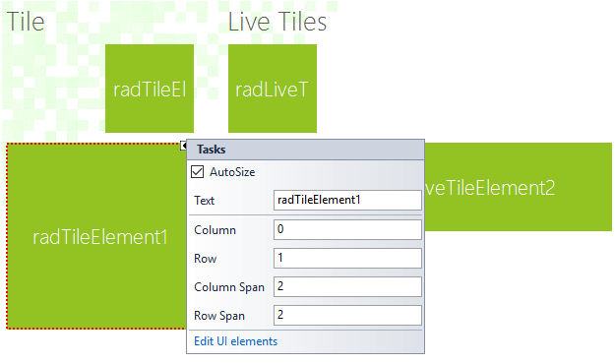The width and height of the screenshot is (615, 364).
Task: Click into the Column Span field
Action: click(x=347, y=286)
